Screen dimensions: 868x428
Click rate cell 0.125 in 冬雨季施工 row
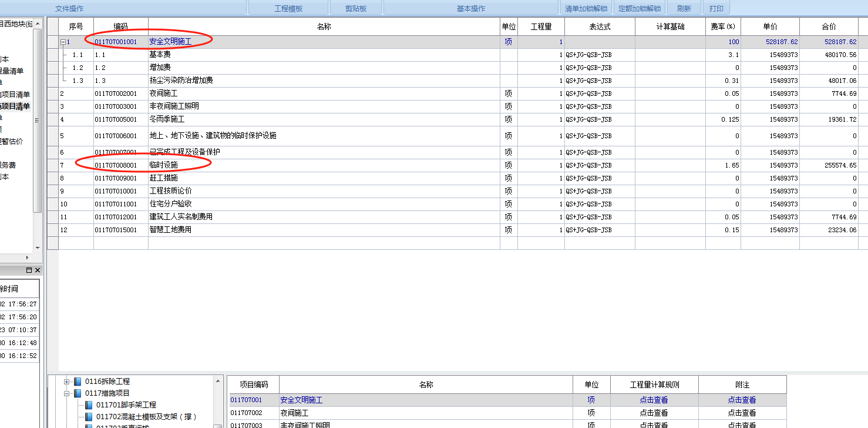(x=723, y=119)
